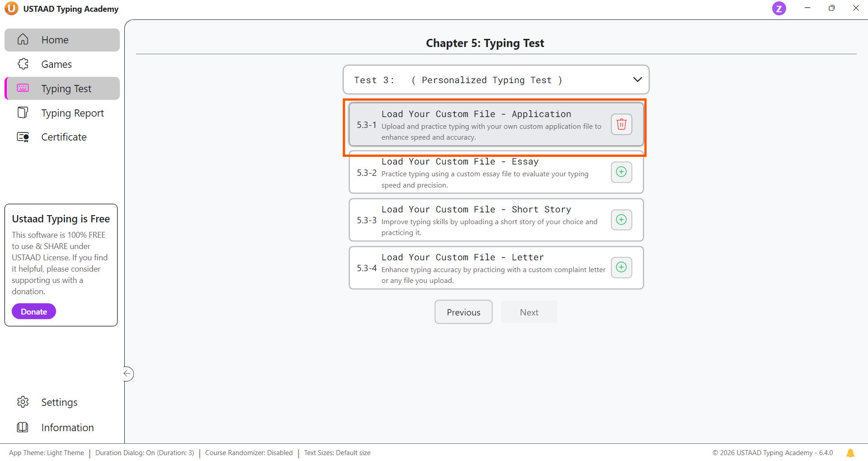Click Duration Dialog status bar text
868x461 pixels.
(145, 453)
